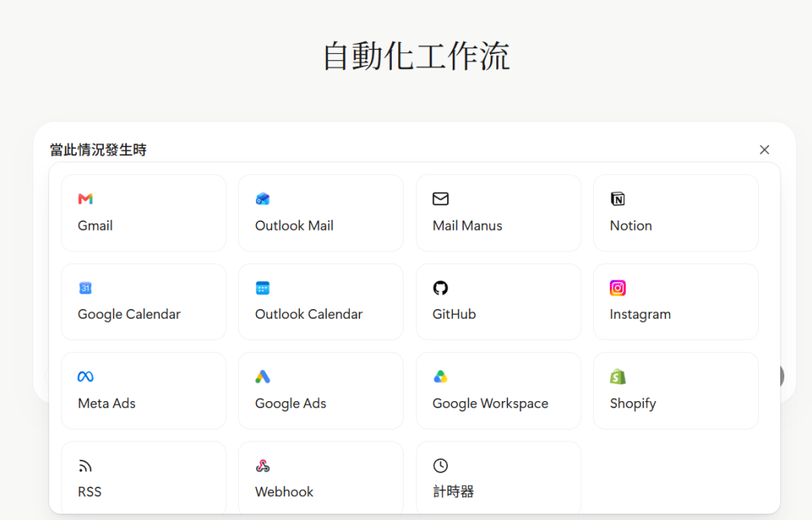Click the 自動化工作流 page title
The height and width of the screenshot is (520, 812).
[x=416, y=56]
